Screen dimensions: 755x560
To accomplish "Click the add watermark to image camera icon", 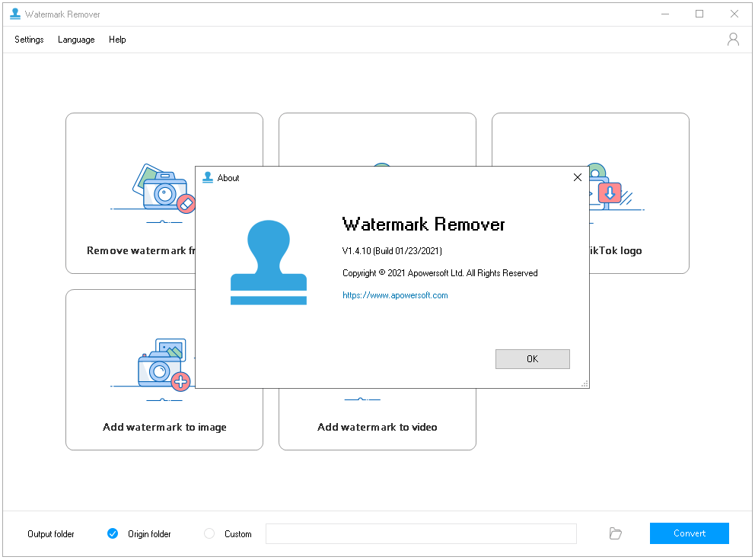I will pos(163,364).
